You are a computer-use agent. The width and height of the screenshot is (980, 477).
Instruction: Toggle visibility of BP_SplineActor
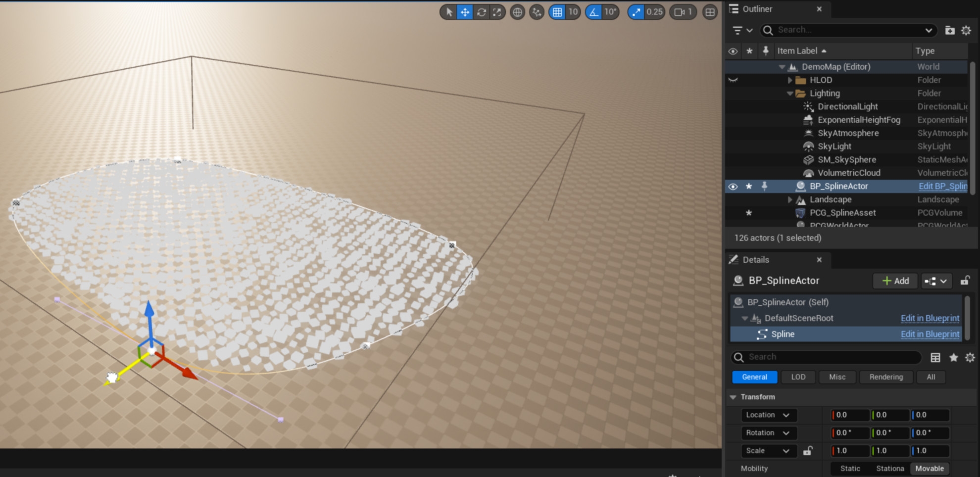point(733,187)
